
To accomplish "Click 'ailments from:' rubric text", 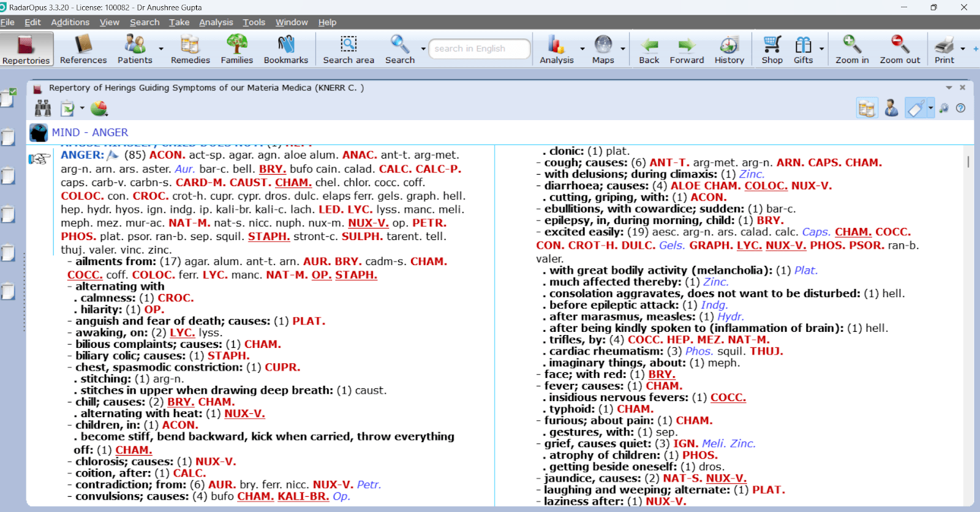I will tap(116, 262).
